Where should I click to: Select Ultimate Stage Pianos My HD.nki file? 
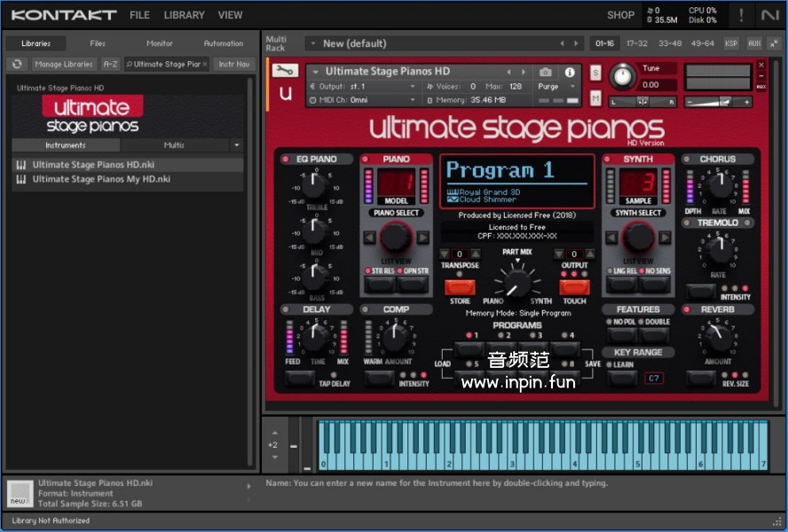(101, 179)
